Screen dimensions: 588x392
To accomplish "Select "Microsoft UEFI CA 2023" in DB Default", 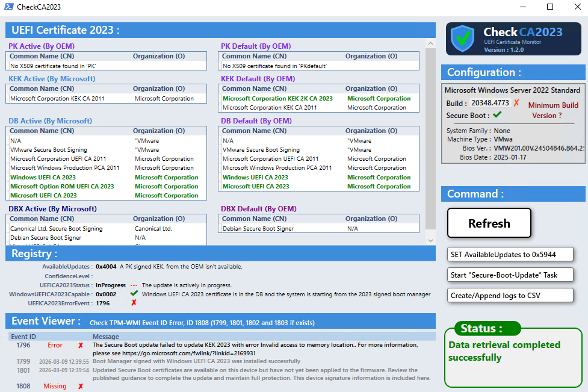I will click(x=318, y=187).
